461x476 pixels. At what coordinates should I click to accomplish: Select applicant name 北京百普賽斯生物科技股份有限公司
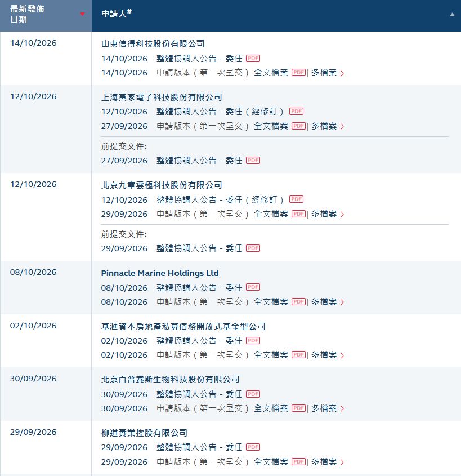170,380
